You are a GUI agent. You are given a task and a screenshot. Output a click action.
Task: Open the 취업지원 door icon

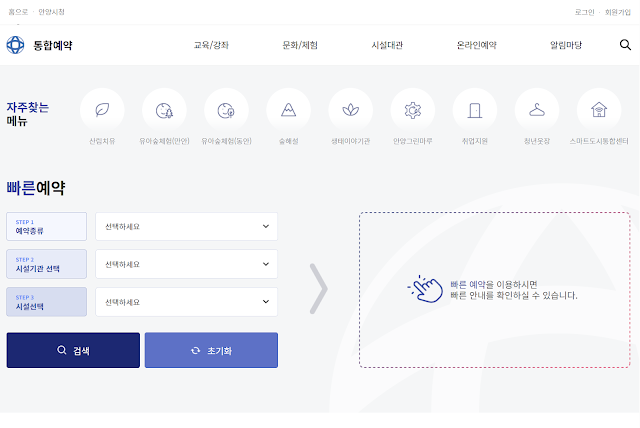[475, 110]
